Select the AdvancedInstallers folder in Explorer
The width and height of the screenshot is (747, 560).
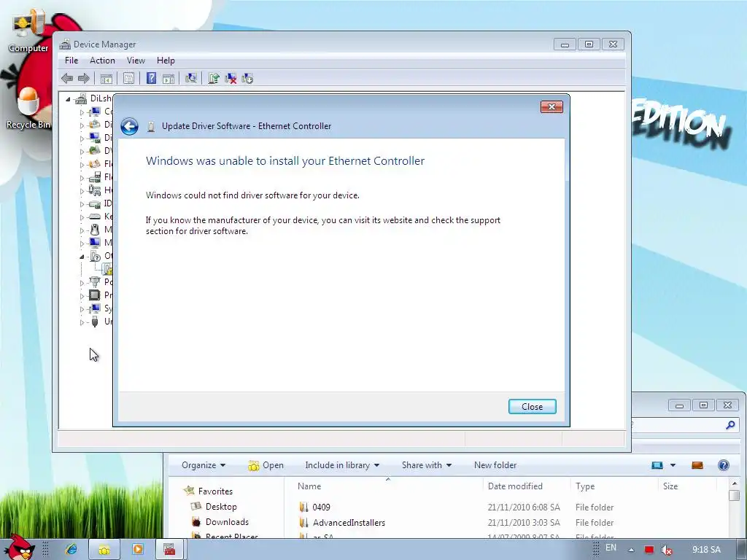pyautogui.click(x=342, y=522)
